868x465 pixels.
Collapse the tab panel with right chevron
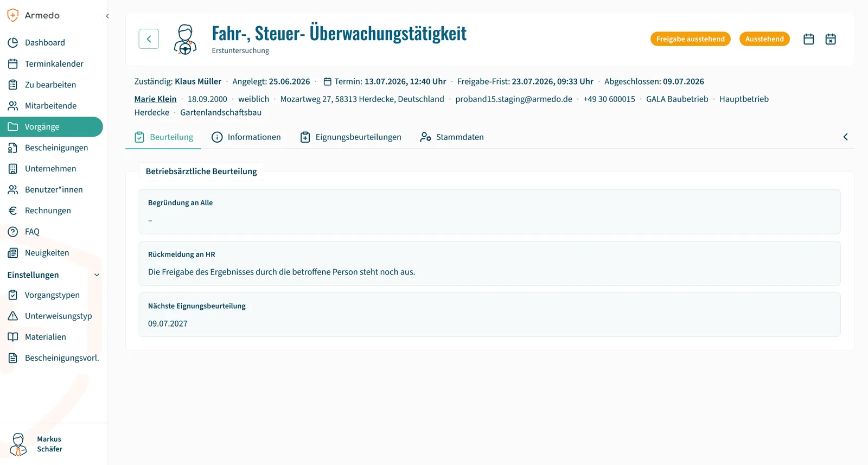click(845, 137)
